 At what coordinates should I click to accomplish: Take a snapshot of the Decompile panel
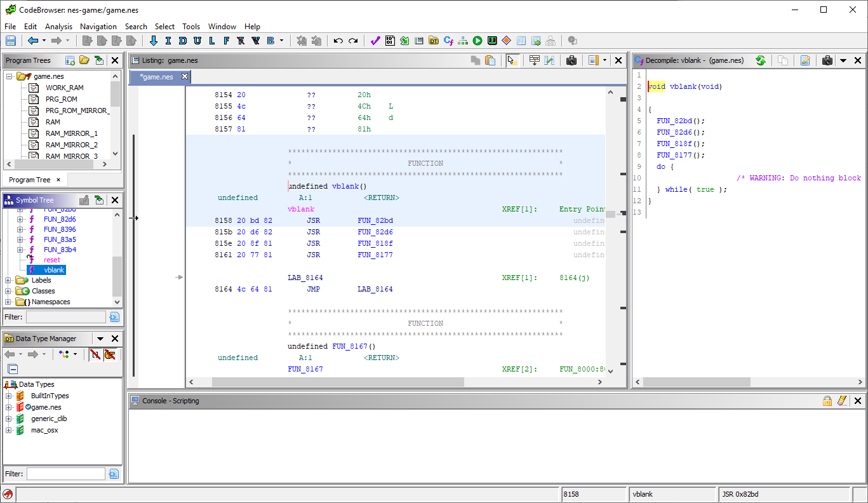(x=827, y=60)
